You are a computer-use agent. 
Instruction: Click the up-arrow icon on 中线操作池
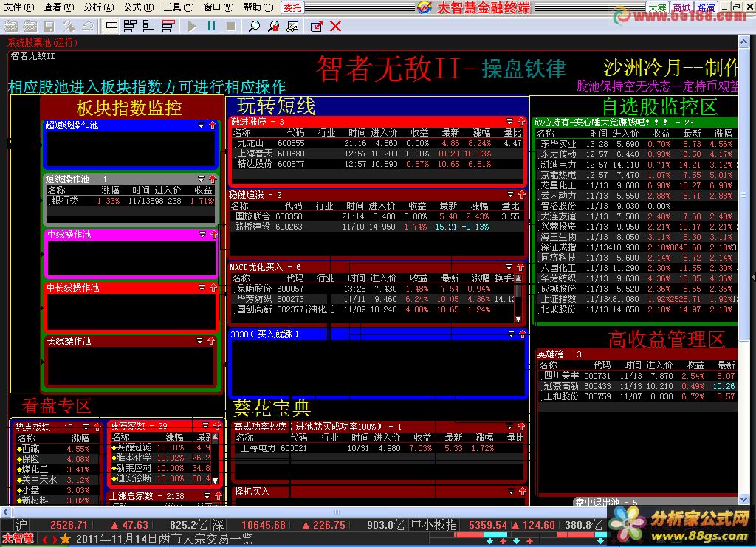214,234
